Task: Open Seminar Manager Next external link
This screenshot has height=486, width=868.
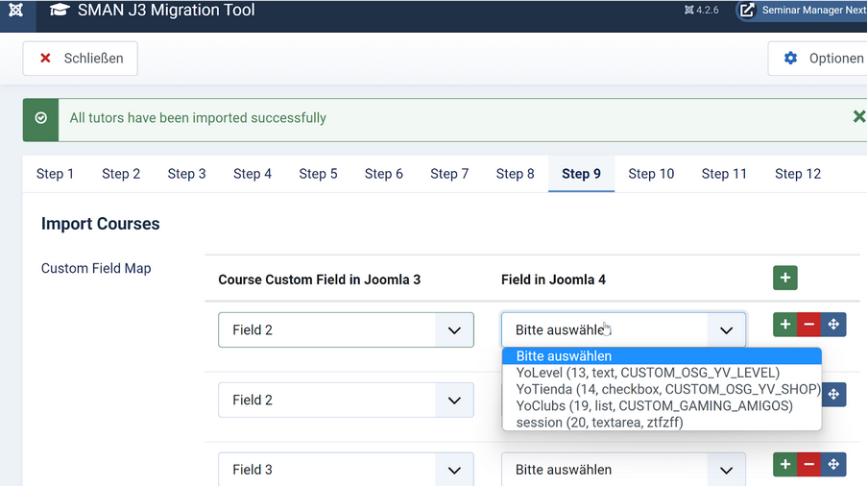Action: 803,11
